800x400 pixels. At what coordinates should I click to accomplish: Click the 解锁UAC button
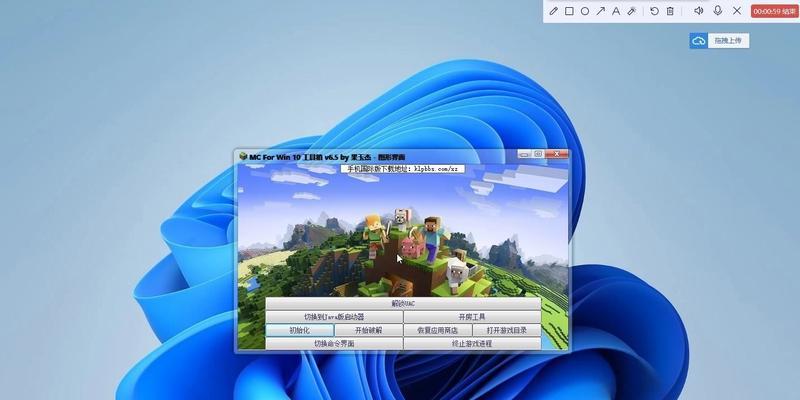pos(403,304)
